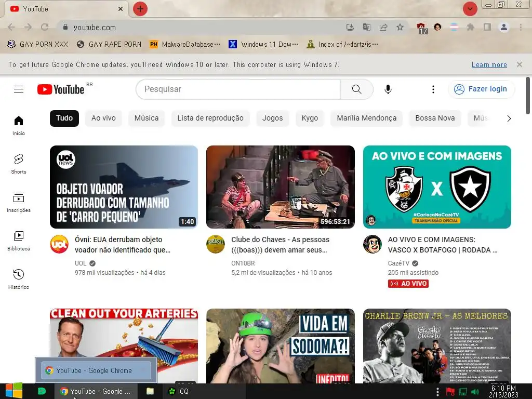
Task: Open the Windows Start button
Action: (14, 391)
